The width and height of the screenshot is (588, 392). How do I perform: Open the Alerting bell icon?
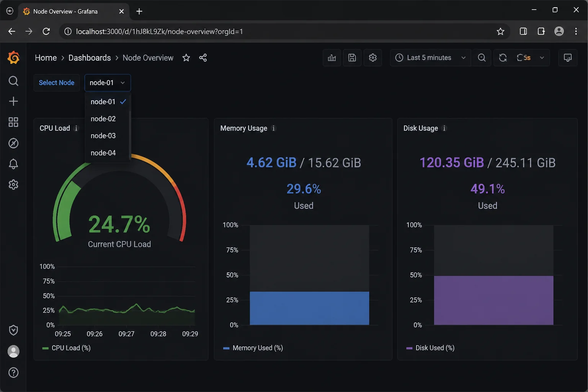(13, 164)
